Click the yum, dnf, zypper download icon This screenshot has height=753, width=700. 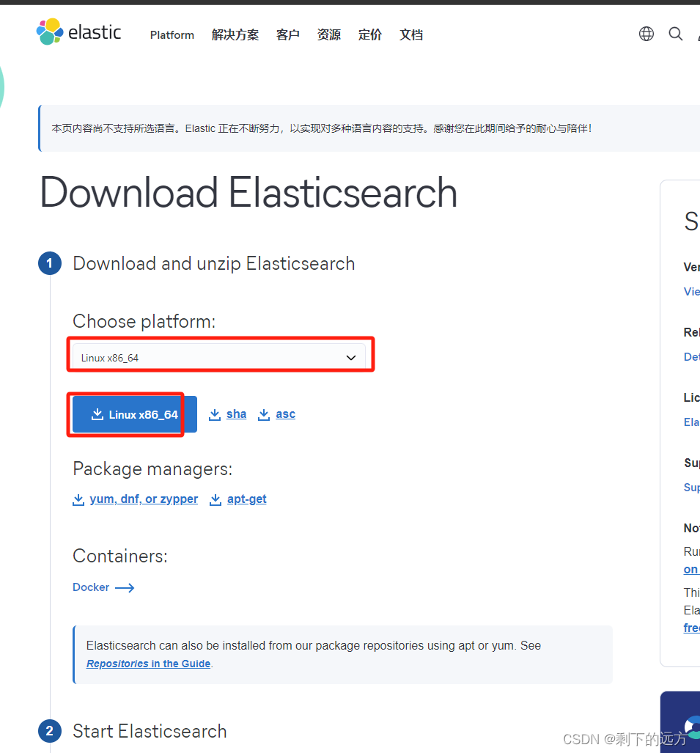click(x=78, y=499)
